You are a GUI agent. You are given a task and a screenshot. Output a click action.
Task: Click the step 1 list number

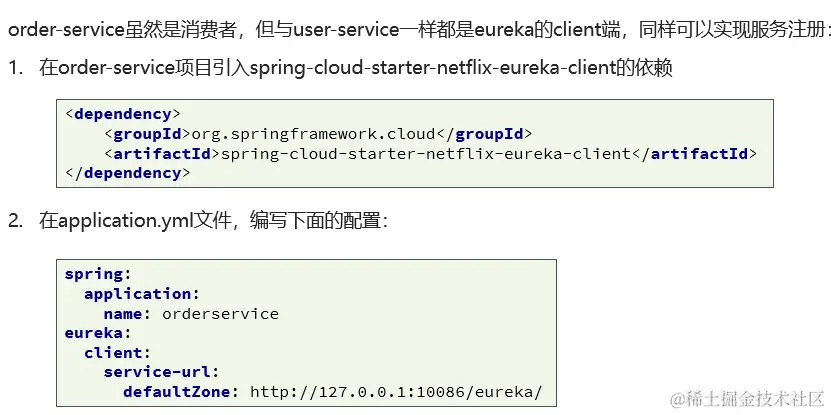coord(15,69)
